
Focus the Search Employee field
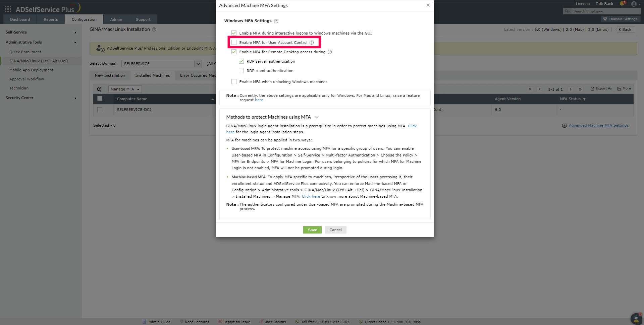(605, 11)
